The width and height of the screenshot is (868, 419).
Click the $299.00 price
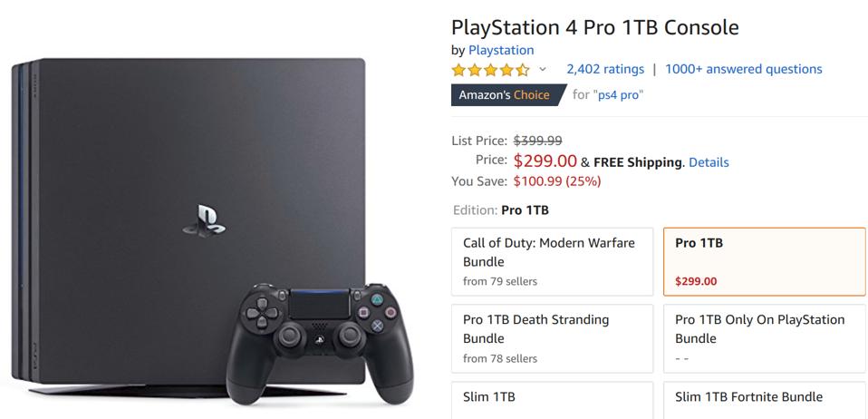click(x=545, y=161)
